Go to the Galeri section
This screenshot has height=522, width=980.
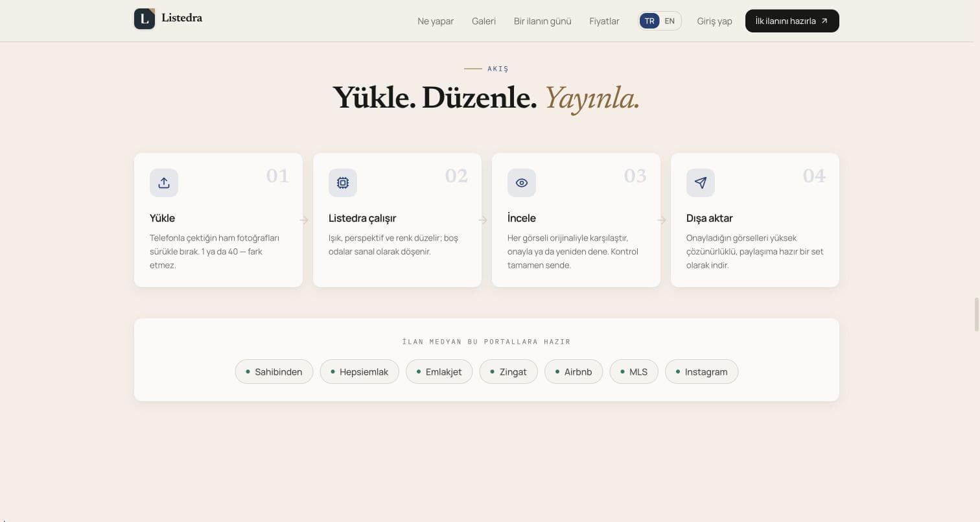click(484, 21)
